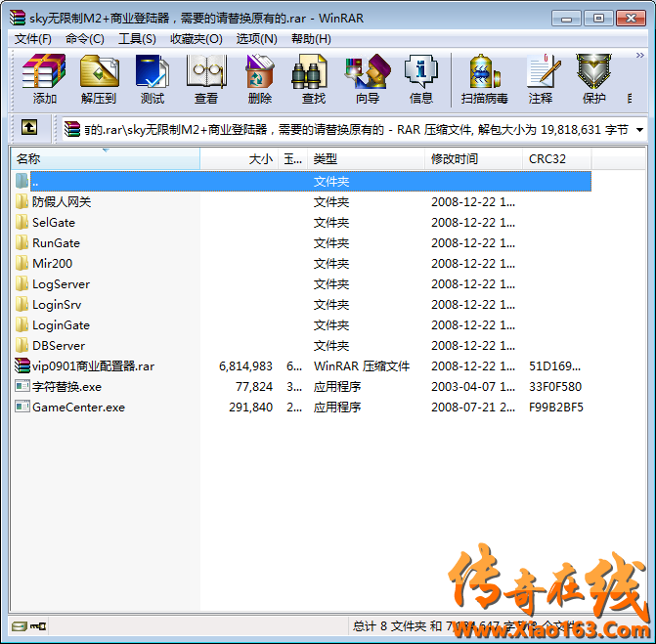Sort by 修改时间 column header
Viewport: 656px width, 644px height.
click(473, 159)
